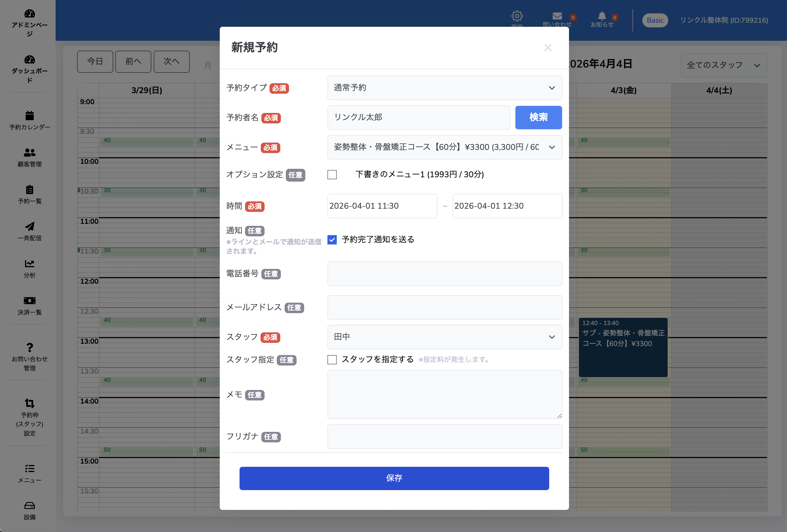Check 問い合わせ via the mail icon
Viewport: 787px width, 532px height.
(557, 16)
